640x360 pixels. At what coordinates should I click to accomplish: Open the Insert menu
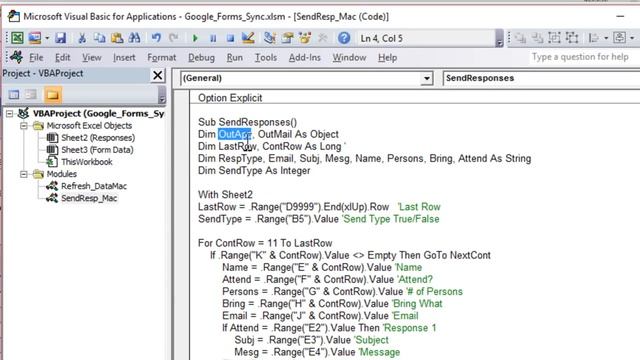coord(124,58)
